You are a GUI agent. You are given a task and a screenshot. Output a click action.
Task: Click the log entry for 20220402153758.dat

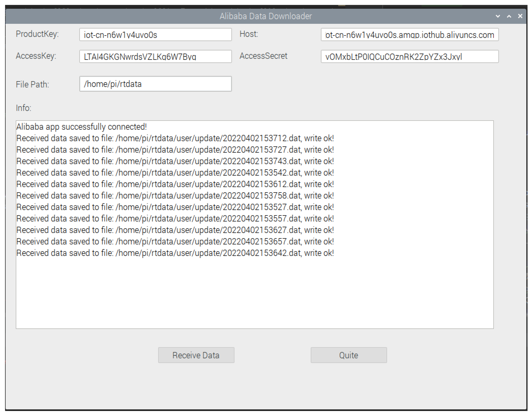click(x=175, y=196)
